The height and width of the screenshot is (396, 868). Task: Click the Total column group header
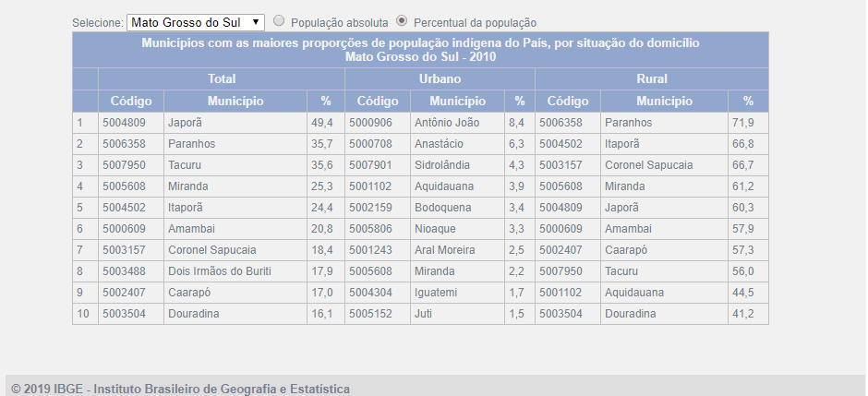tap(222, 79)
